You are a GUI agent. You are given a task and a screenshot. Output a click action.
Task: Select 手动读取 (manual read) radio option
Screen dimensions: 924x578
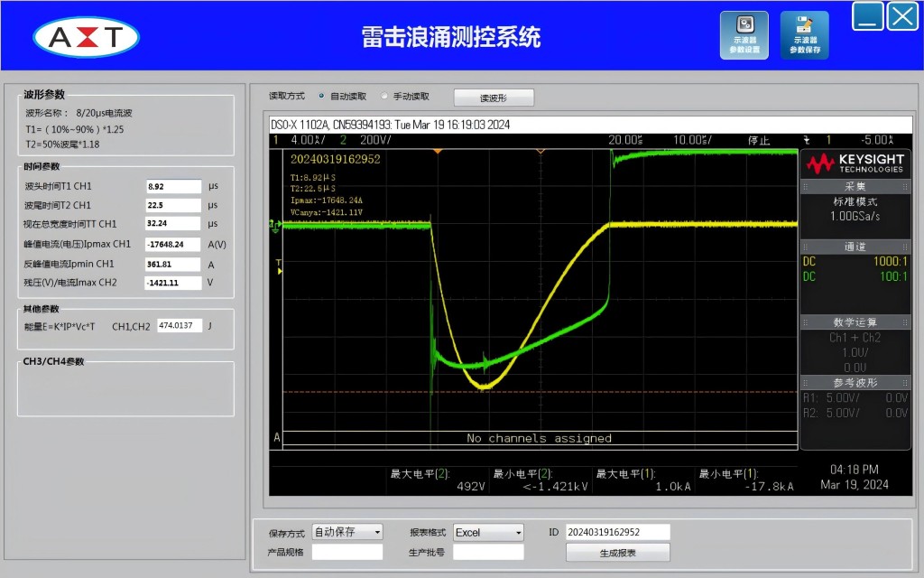click(385, 96)
